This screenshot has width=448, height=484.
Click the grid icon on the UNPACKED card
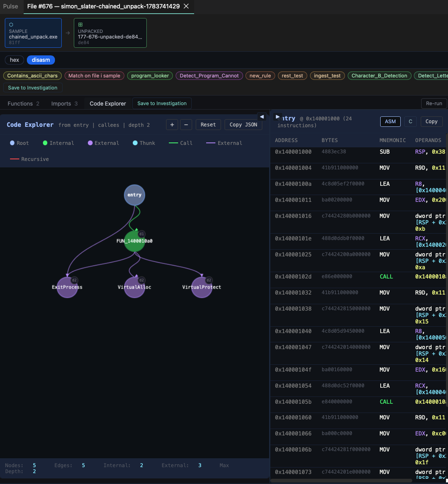coord(80,24)
